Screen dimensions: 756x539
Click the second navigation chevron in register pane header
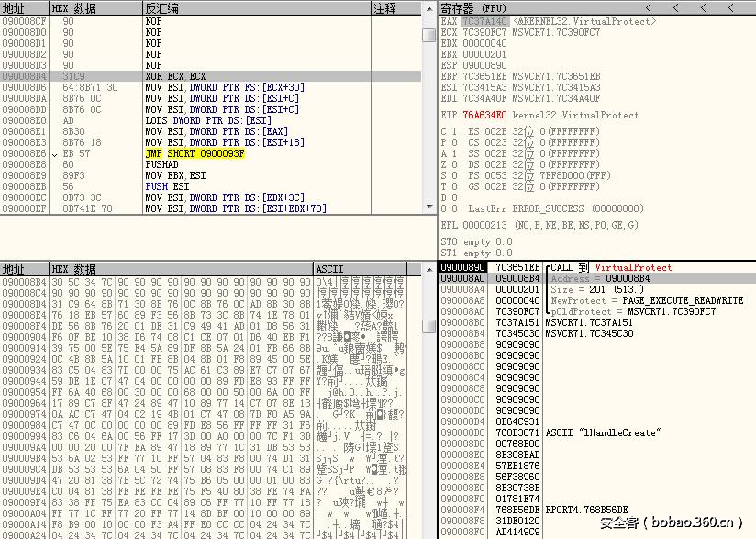point(675,7)
